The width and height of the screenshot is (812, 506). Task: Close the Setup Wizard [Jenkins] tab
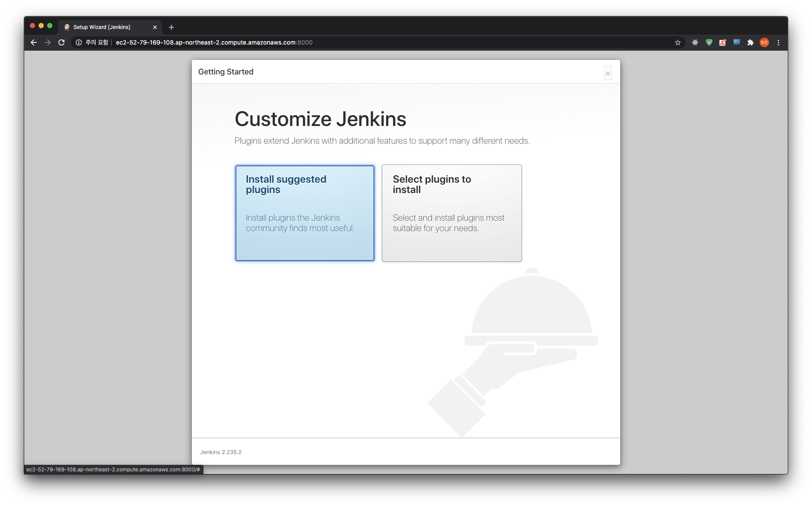point(155,27)
